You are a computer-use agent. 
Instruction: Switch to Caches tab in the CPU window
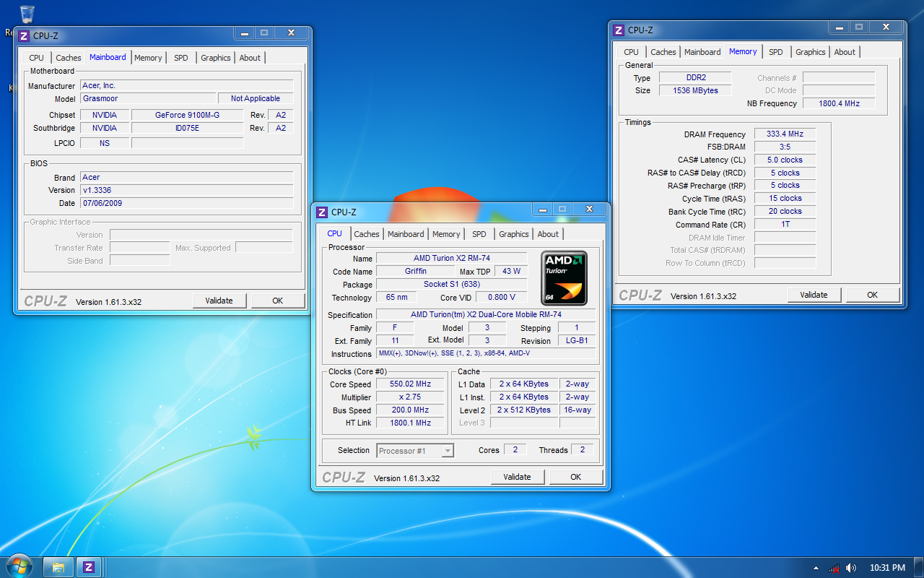(367, 234)
